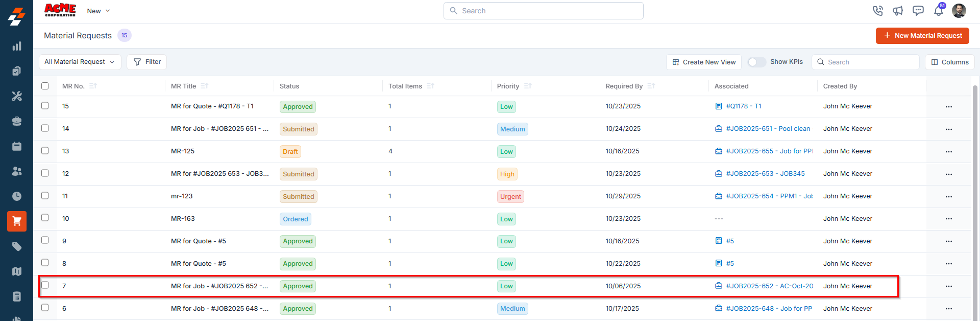Toggle the select-all header checkbox
The width and height of the screenshot is (980, 321).
(45, 86)
